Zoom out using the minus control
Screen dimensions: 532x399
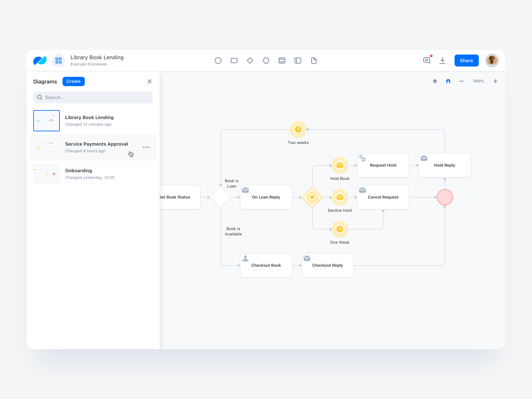tap(461, 81)
